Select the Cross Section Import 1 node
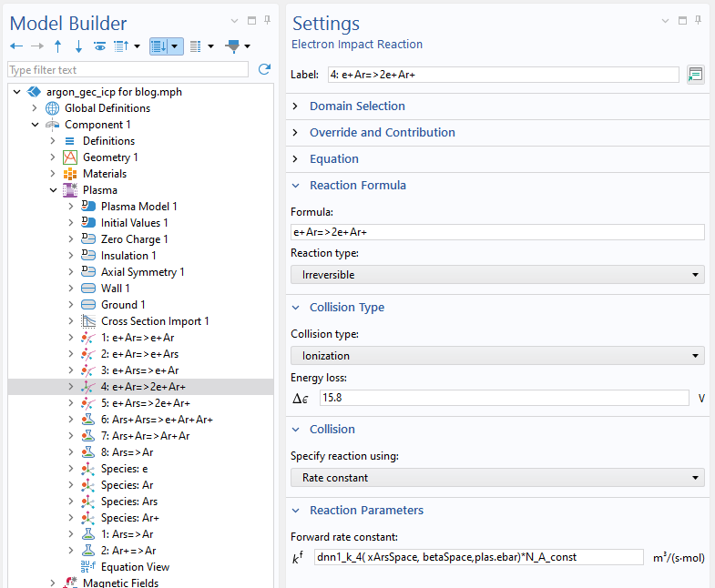Viewport: 715px width, 588px height. pyautogui.click(x=154, y=321)
